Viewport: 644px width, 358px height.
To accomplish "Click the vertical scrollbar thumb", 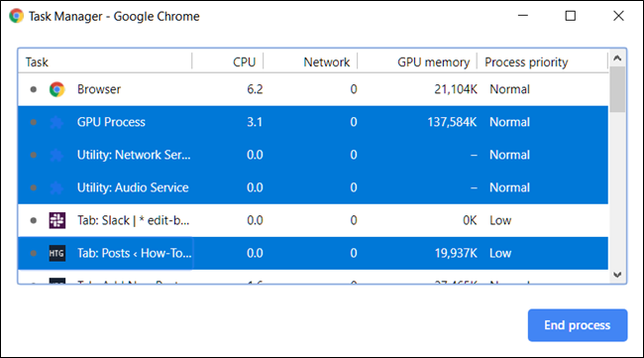I will click(617, 89).
